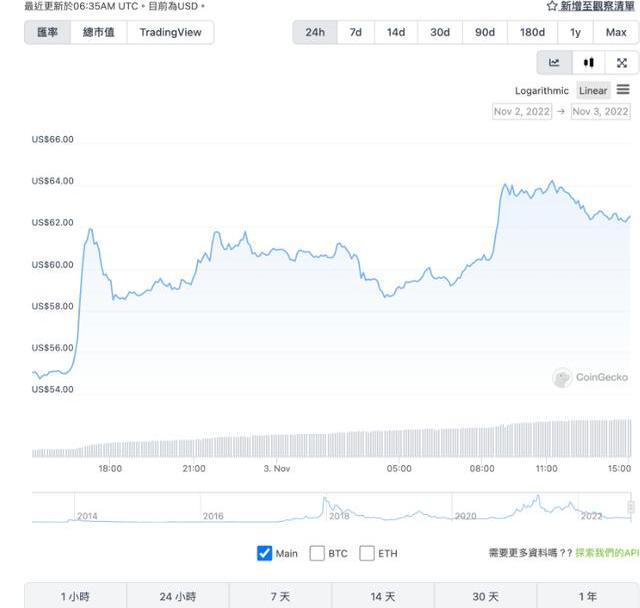Enable the BTC comparison checkbox
Image resolution: width=640 pixels, height=608 pixels.
317,553
